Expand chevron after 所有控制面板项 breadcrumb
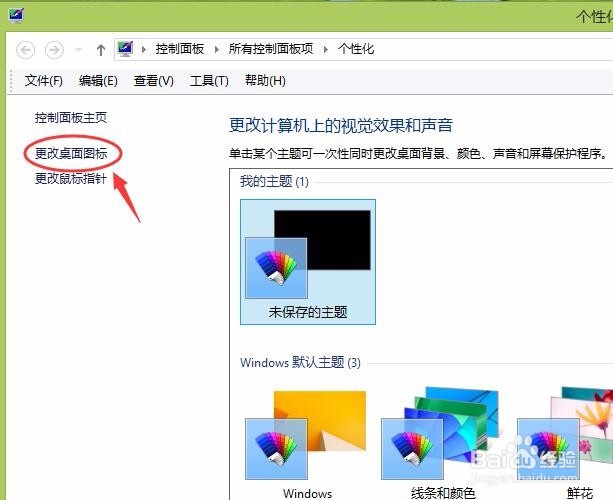The width and height of the screenshot is (613, 500). point(326,50)
